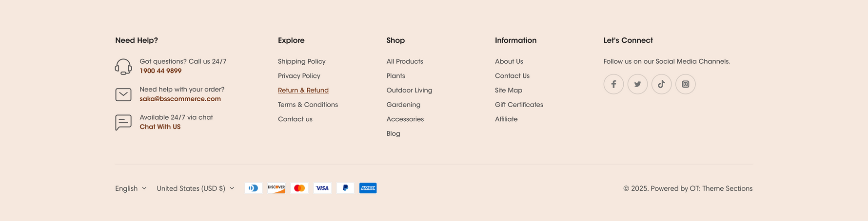Open the Twitter social icon

637,84
